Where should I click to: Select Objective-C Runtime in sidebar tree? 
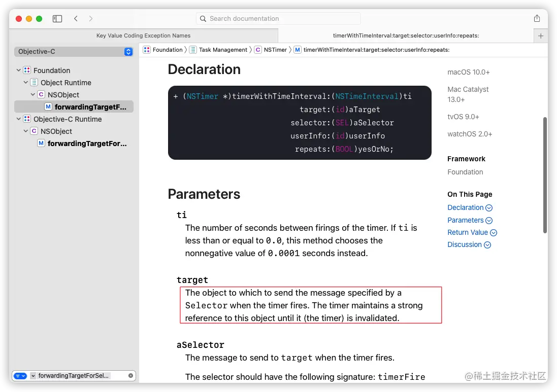[68, 119]
